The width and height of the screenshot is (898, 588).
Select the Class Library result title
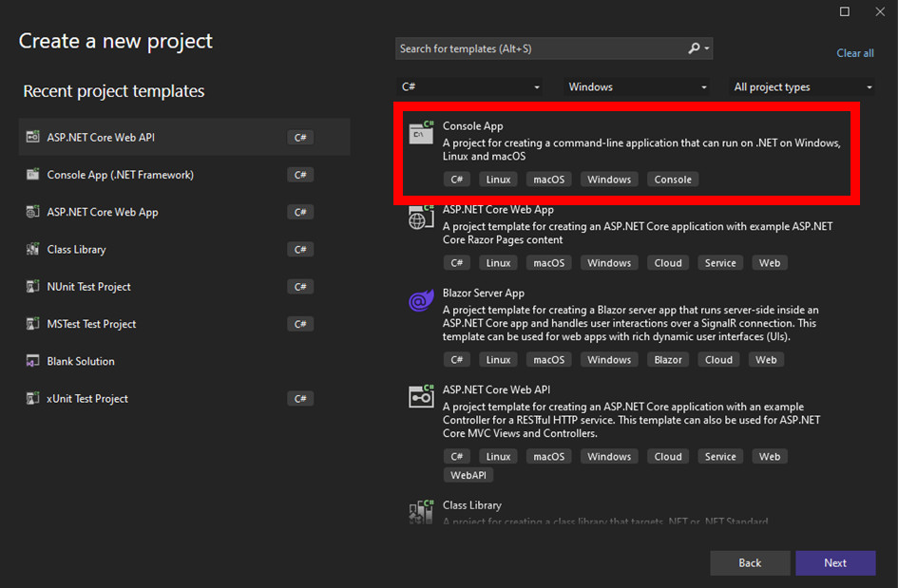click(472, 505)
